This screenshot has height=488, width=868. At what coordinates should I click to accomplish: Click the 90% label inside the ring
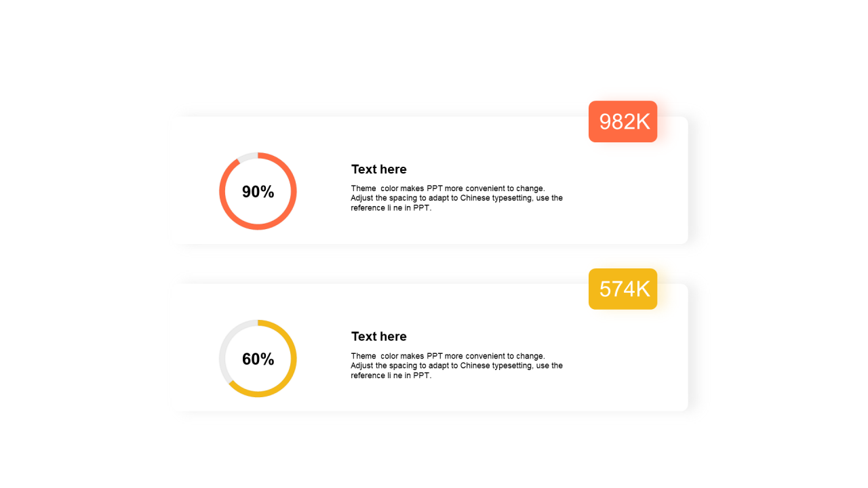(x=258, y=192)
